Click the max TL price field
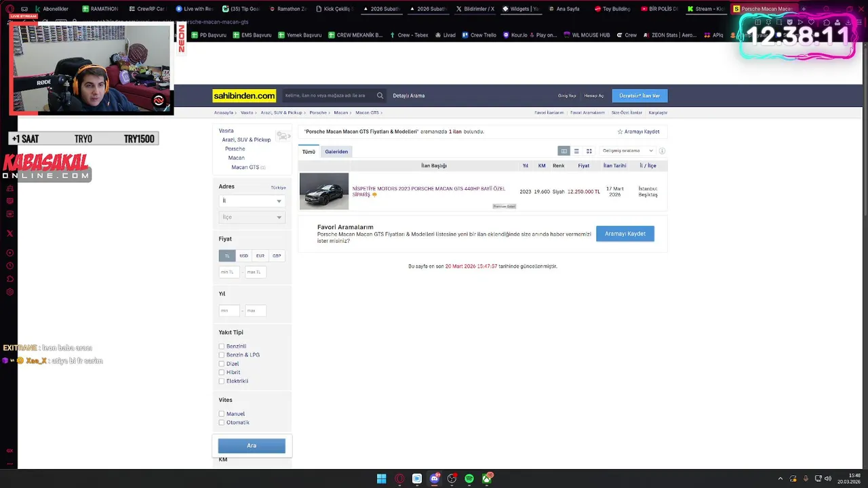 click(x=256, y=272)
